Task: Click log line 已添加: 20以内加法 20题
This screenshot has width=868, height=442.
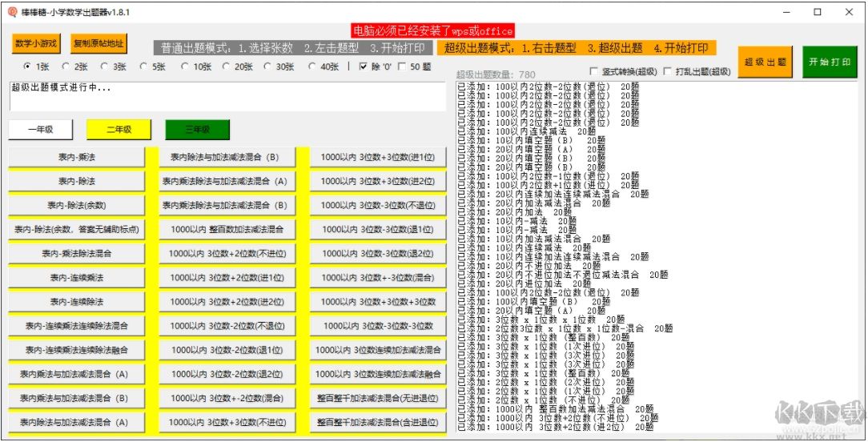Action: point(515,212)
